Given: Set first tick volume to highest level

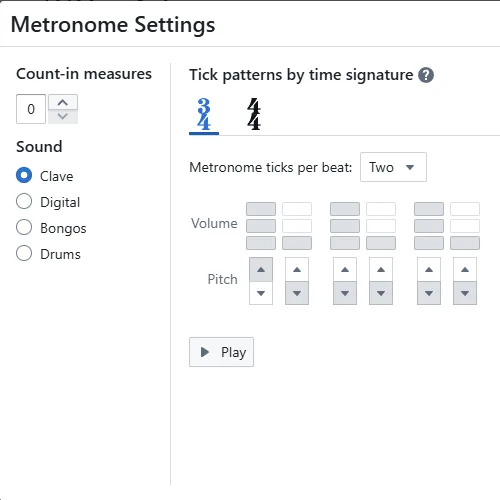Looking at the screenshot, I should pyautogui.click(x=261, y=209).
